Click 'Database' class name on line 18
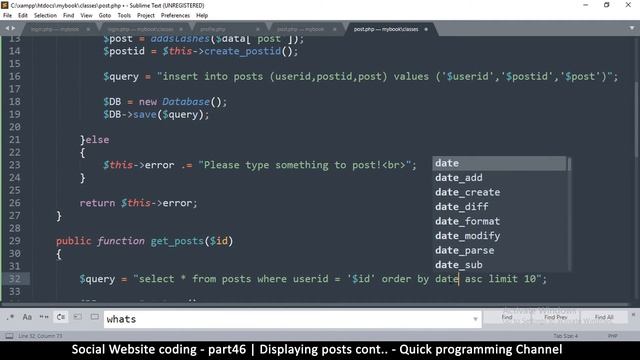 click(x=186, y=102)
